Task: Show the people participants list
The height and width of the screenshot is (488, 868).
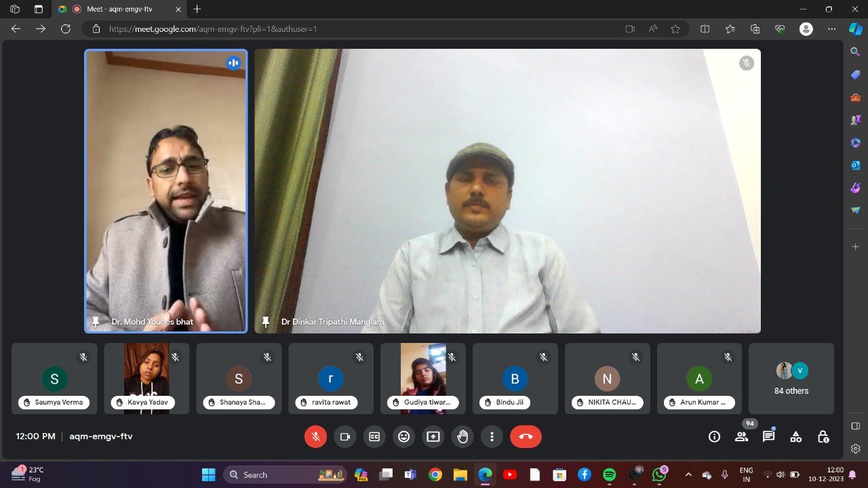Action: (741, 437)
